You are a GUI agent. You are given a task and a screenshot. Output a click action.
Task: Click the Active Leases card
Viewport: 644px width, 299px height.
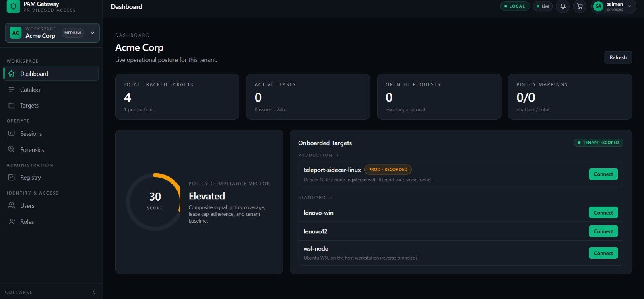pyautogui.click(x=308, y=96)
